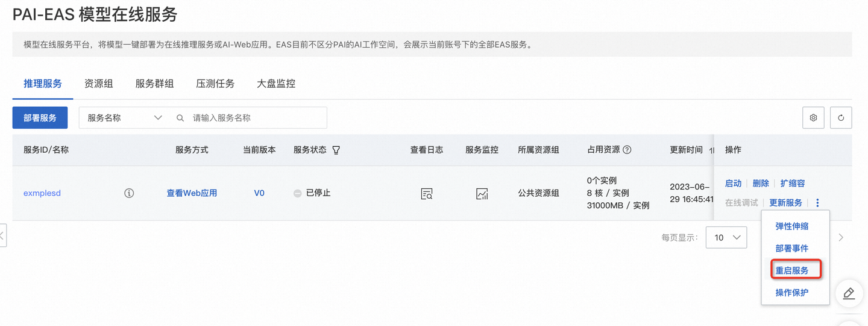Refresh the service list
This screenshot has height=326, width=868.
841,118
